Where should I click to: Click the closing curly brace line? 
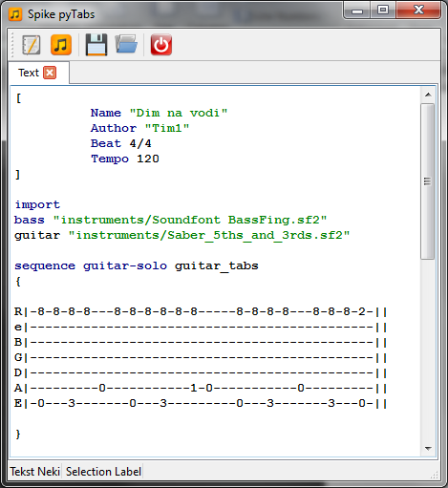point(18,435)
